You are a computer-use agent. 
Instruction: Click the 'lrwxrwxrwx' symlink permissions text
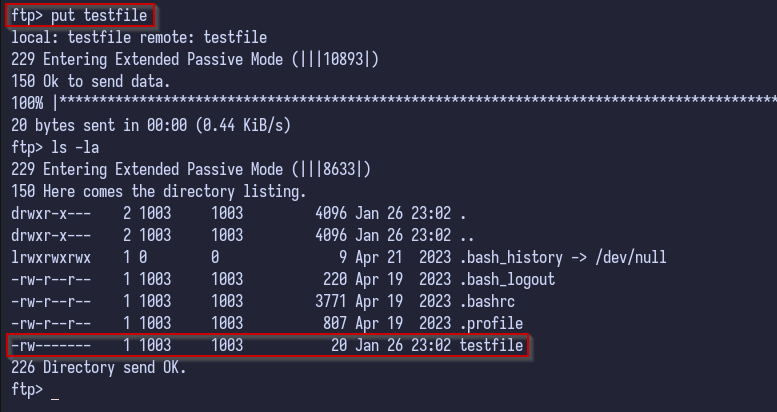(x=50, y=257)
